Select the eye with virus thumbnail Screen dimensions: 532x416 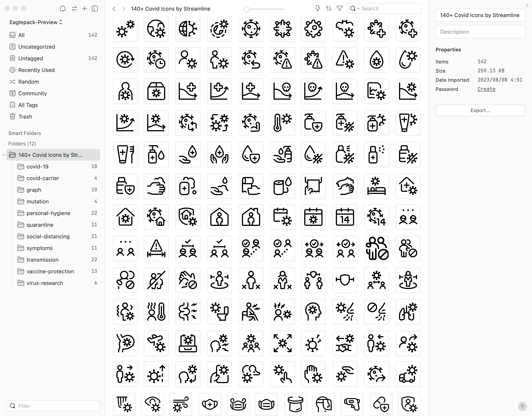point(153,404)
